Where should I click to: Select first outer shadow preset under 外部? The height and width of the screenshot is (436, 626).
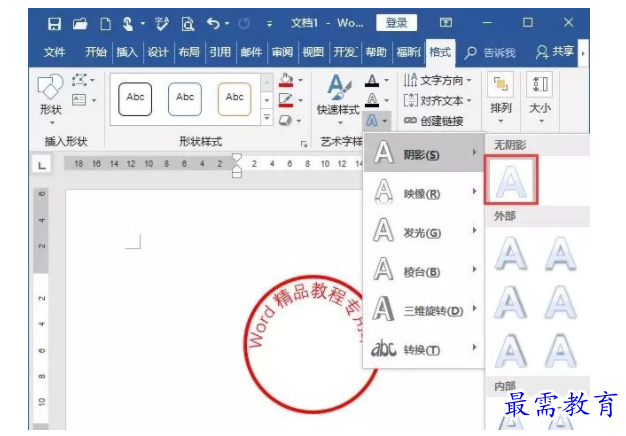tap(511, 254)
